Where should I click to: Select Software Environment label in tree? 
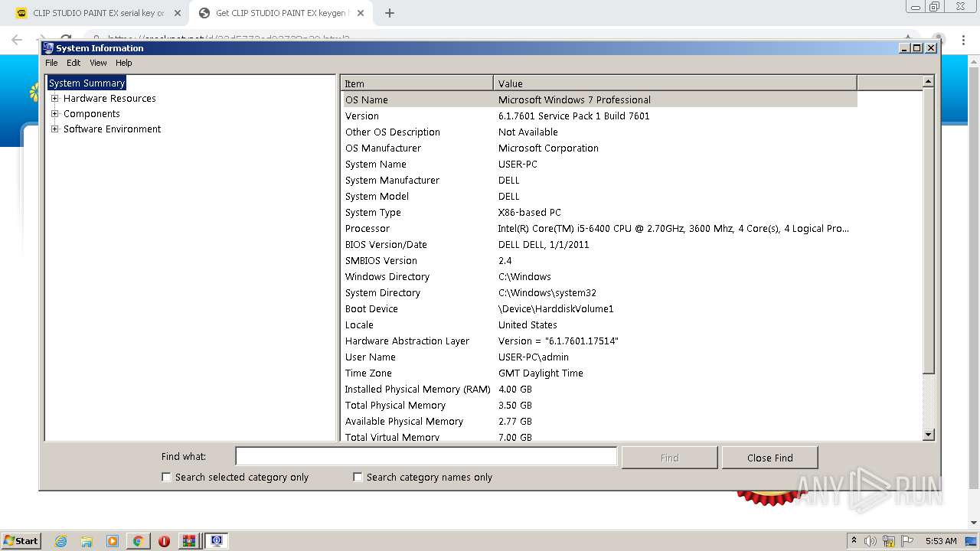[113, 129]
